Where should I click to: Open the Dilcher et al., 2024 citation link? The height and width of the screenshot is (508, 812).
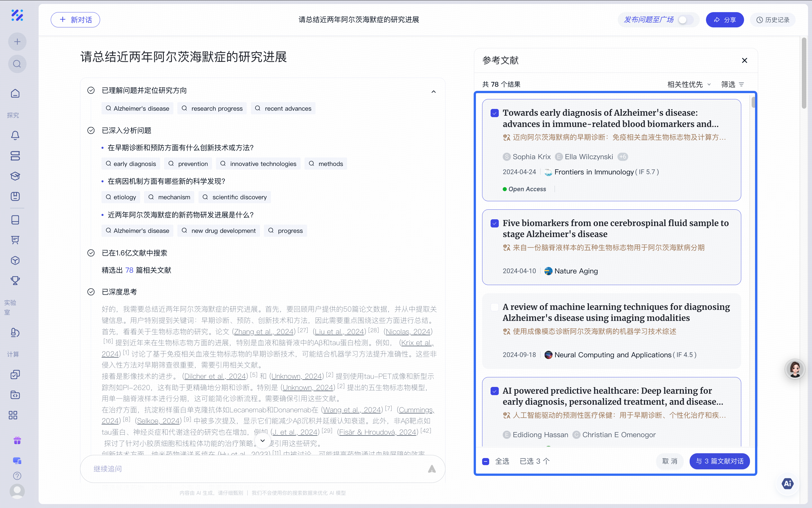pos(215,376)
